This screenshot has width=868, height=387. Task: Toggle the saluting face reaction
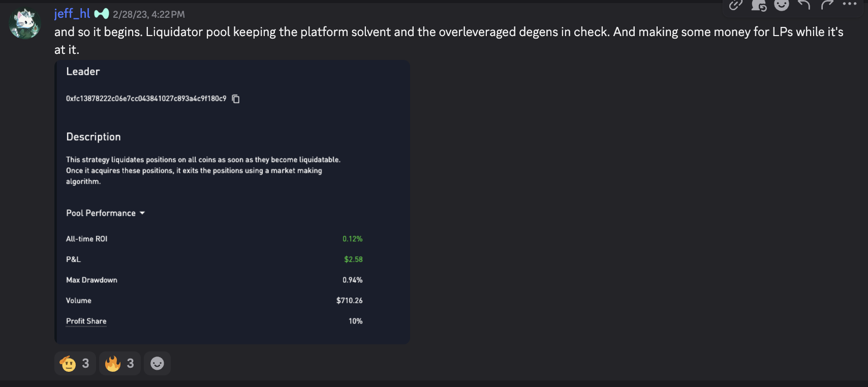pos(75,363)
